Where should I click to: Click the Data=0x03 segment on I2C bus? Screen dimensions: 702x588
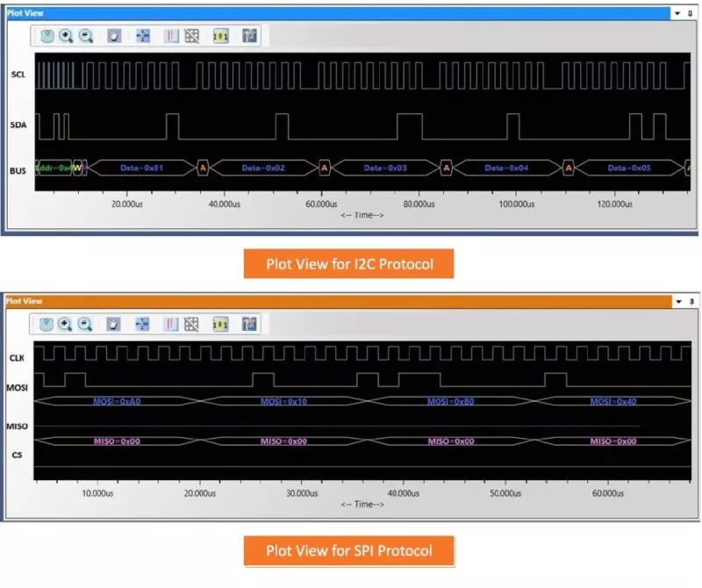point(386,168)
